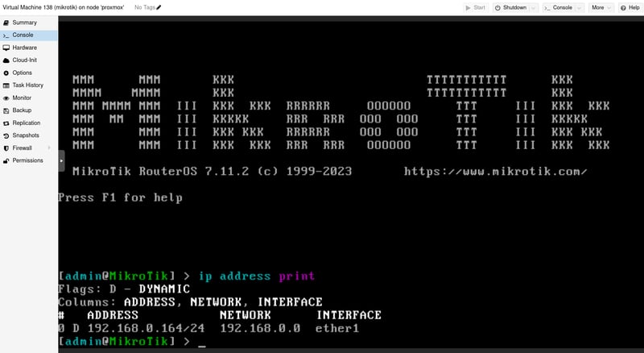Click the Firewall shield icon
The image size is (644, 353).
pyautogui.click(x=6, y=148)
